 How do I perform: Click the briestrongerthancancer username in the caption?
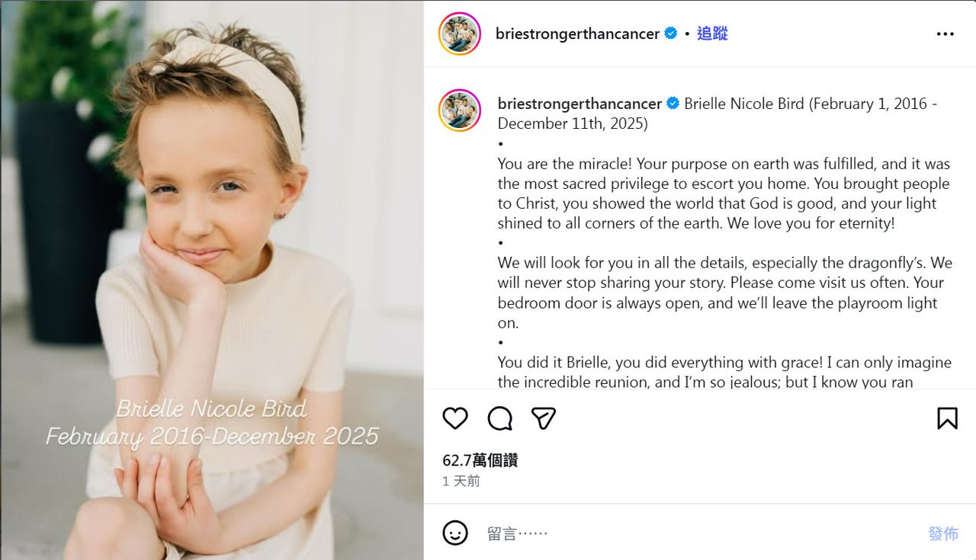pos(579,104)
